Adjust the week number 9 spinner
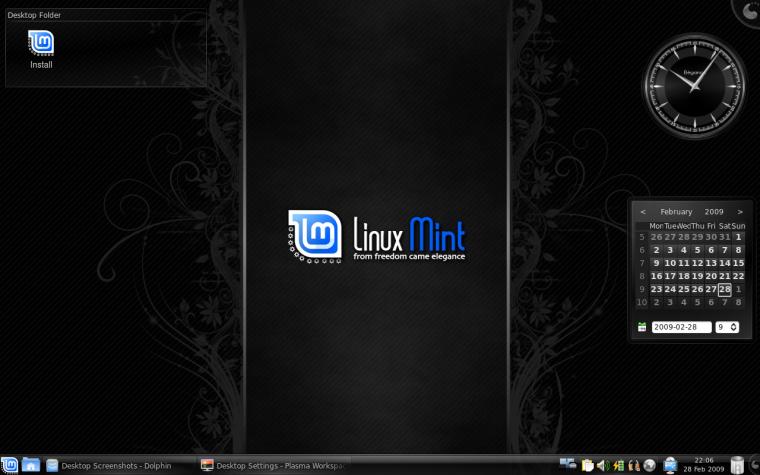Screen dimensions: 760x475 point(727,327)
